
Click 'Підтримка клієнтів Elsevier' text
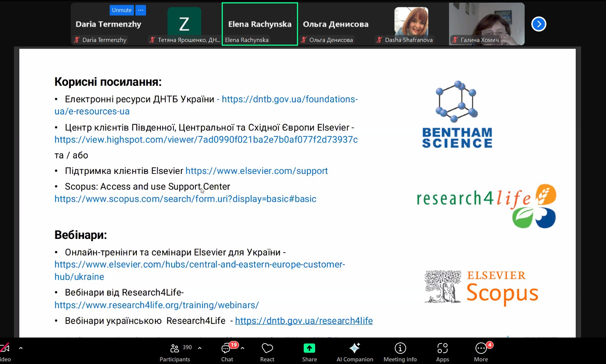(124, 171)
